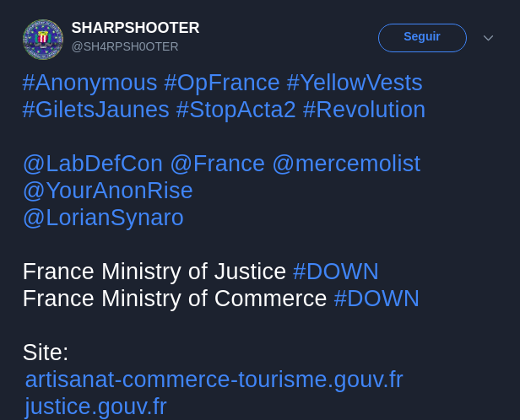Open SHARPSHOOTER's FBI seal profile avatar
This screenshot has height=420, width=520.
click(x=43, y=40)
